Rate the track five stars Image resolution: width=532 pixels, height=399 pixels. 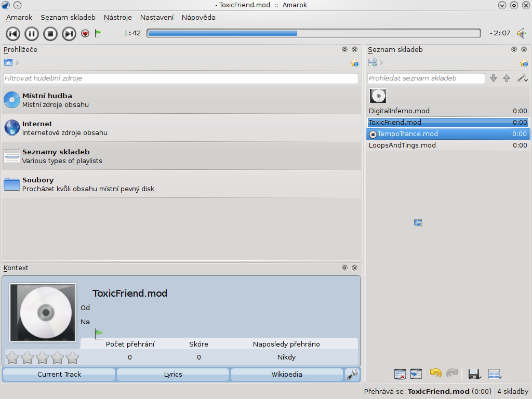[x=72, y=357]
